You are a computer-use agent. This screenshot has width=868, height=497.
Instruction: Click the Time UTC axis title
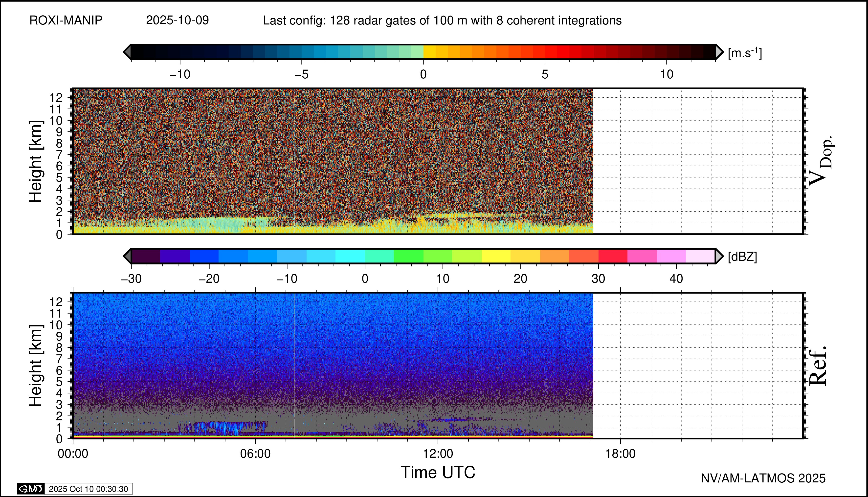[438, 473]
